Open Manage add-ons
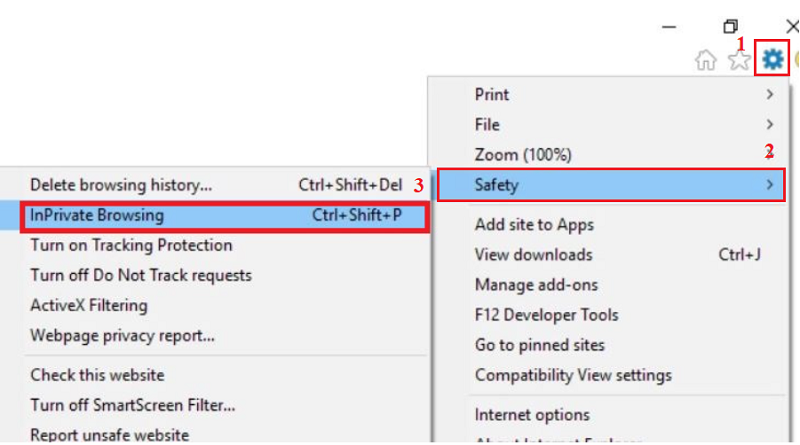The height and width of the screenshot is (445, 800). [536, 285]
